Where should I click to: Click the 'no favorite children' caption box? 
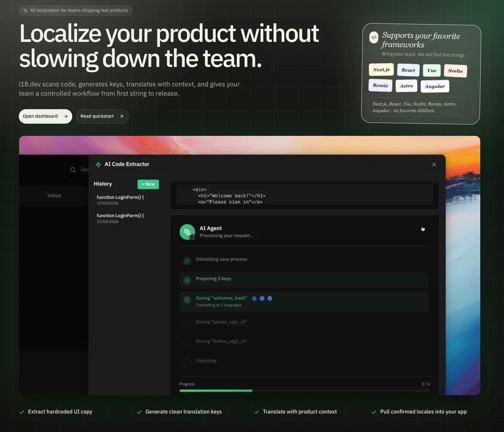coord(420,107)
